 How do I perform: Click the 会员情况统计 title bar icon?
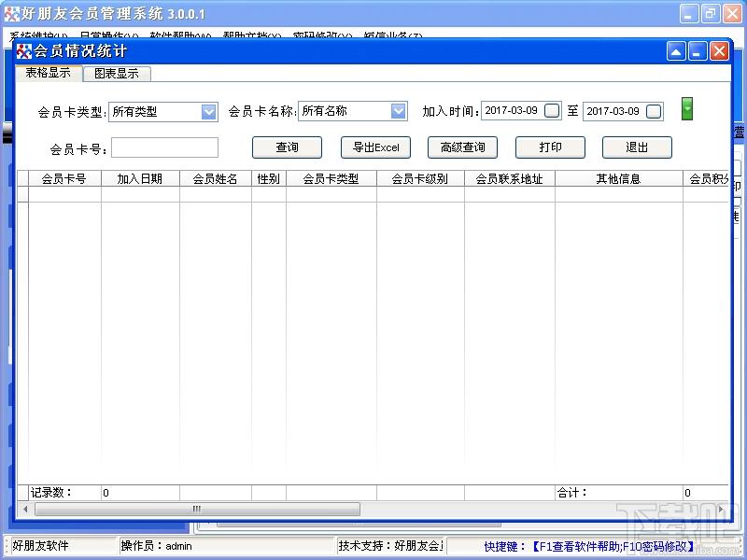click(24, 51)
